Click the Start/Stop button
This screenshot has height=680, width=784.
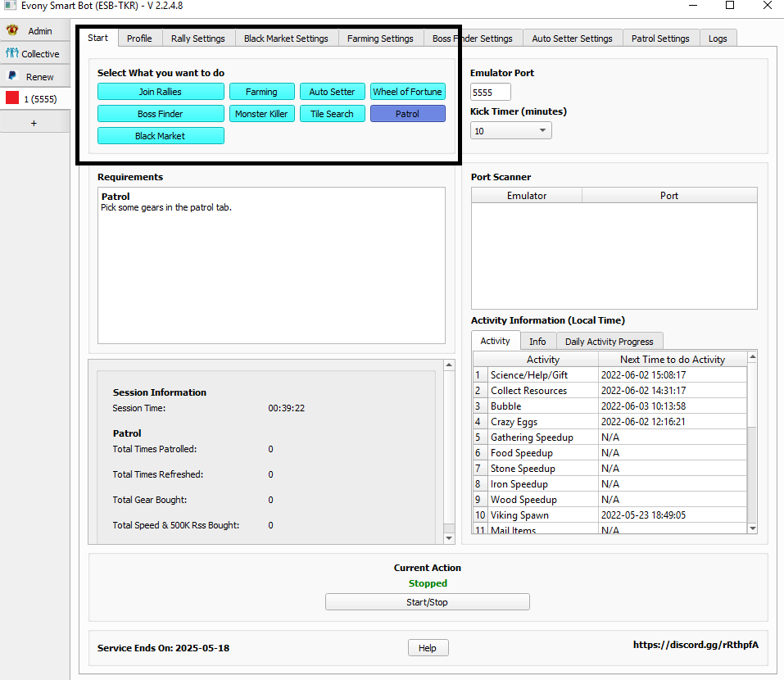click(x=427, y=602)
